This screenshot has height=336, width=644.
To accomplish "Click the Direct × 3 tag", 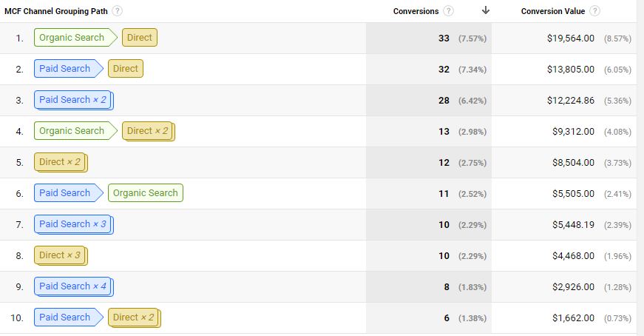I will [x=59, y=255].
